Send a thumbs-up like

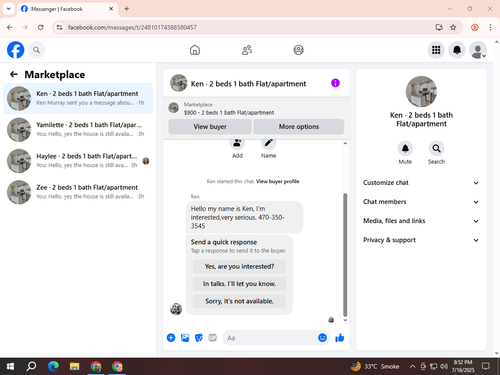point(340,338)
